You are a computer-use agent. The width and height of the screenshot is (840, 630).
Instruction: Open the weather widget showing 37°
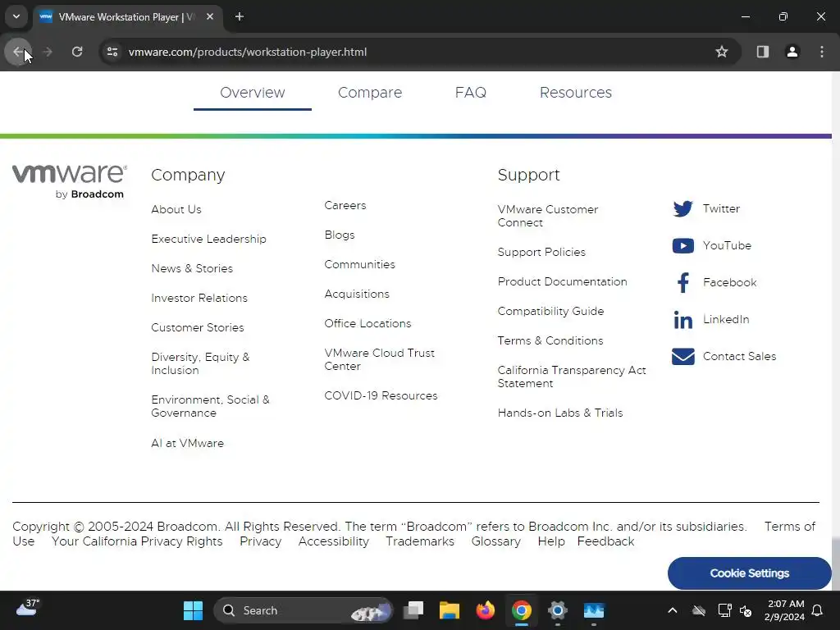click(27, 608)
